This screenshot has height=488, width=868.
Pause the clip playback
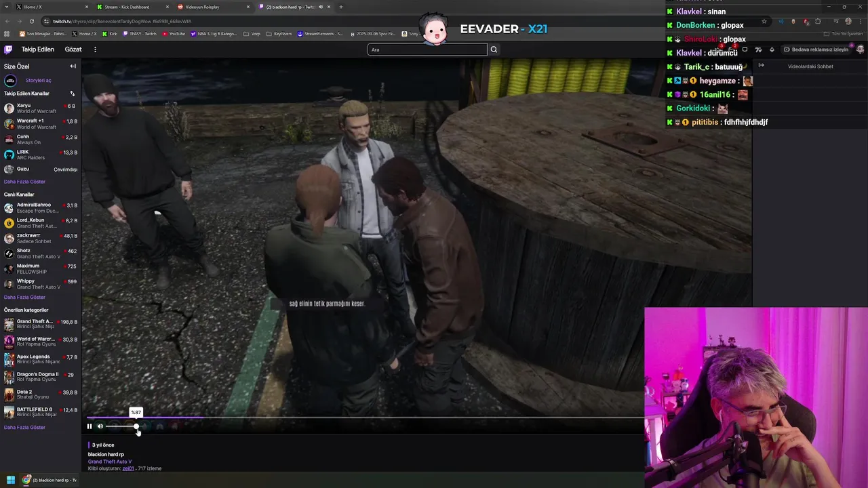89,426
